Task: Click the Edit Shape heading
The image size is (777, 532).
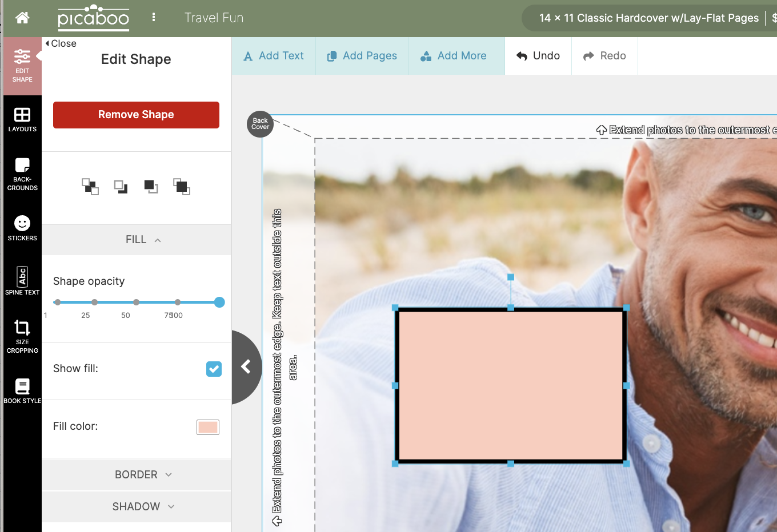Action: [136, 59]
